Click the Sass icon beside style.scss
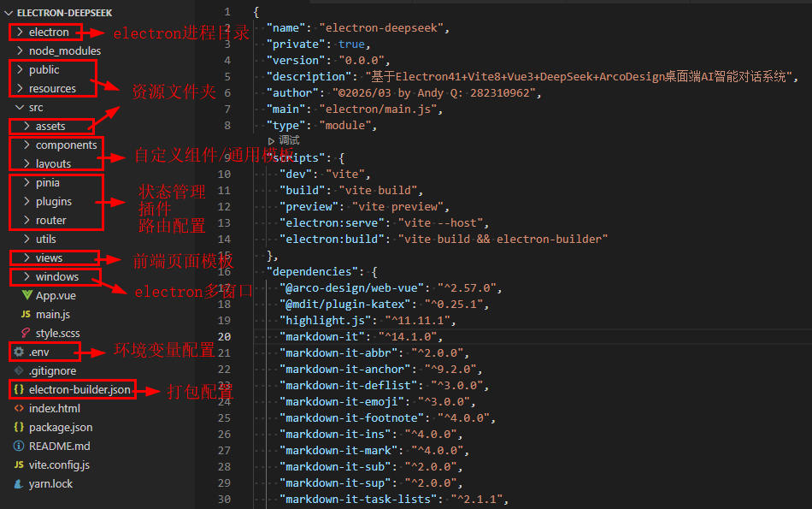This screenshot has height=509, width=812. pos(26,333)
